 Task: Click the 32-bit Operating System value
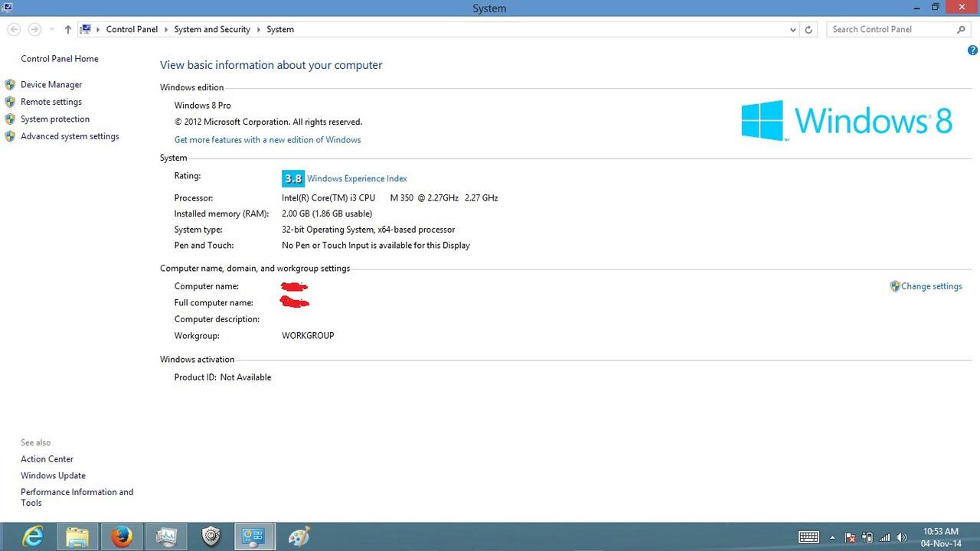click(x=368, y=230)
